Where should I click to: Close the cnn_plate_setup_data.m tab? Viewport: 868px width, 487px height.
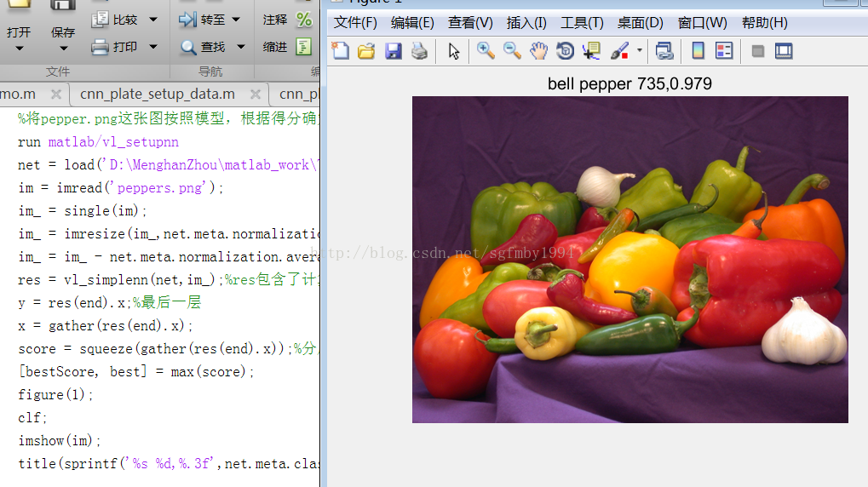[x=256, y=94]
